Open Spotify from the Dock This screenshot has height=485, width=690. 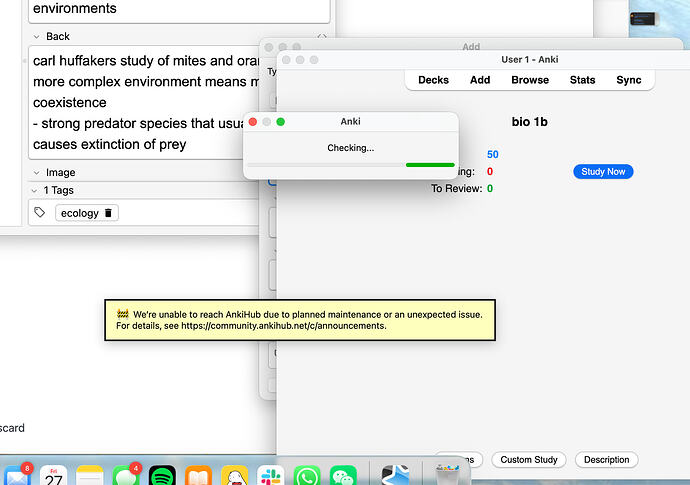tap(162, 476)
